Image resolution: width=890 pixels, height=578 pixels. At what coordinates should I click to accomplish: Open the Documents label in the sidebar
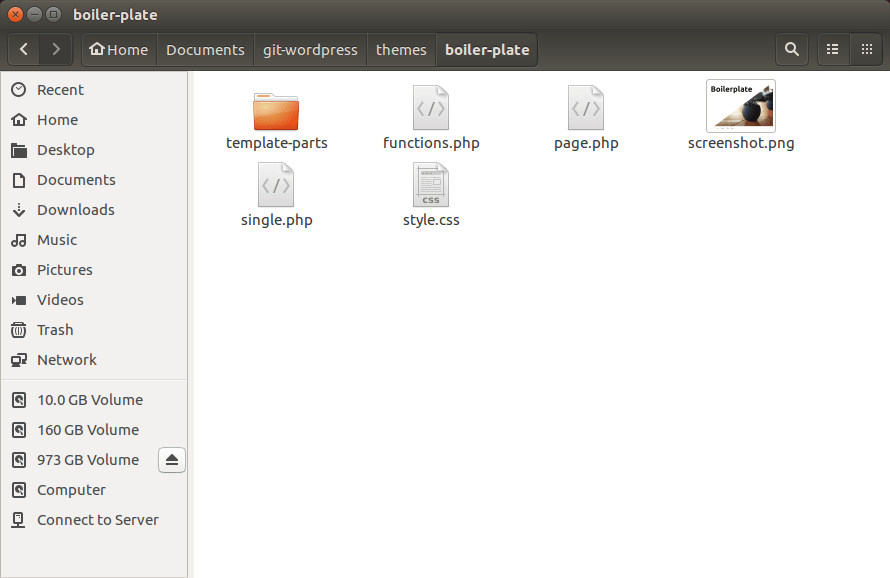point(76,180)
